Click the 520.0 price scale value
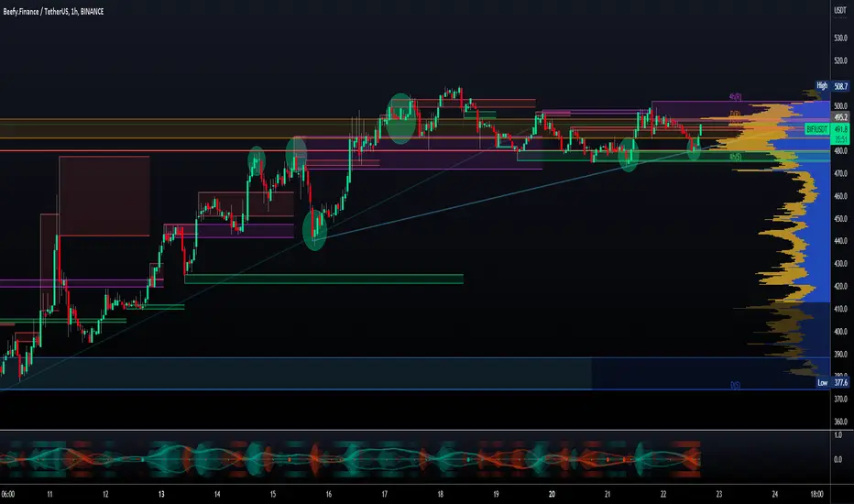 840,60
